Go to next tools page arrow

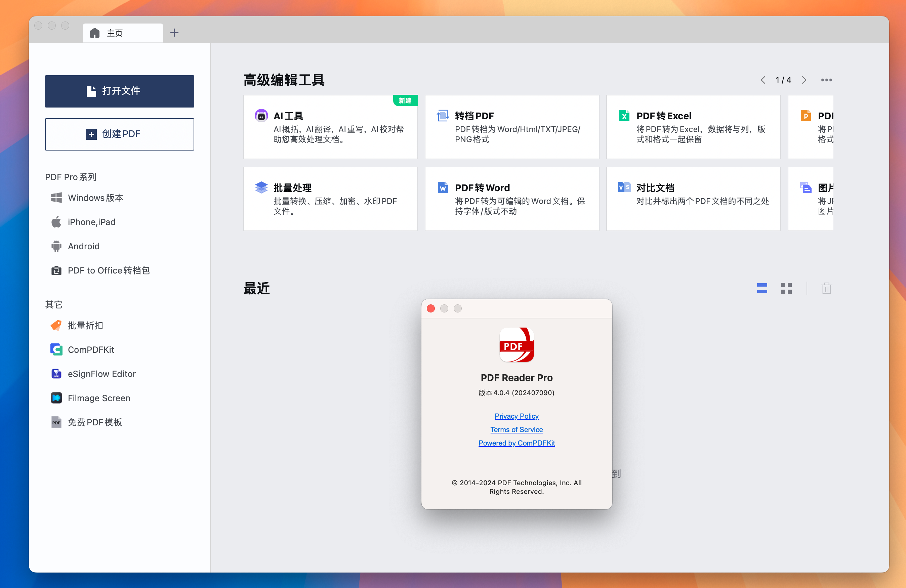coord(804,80)
